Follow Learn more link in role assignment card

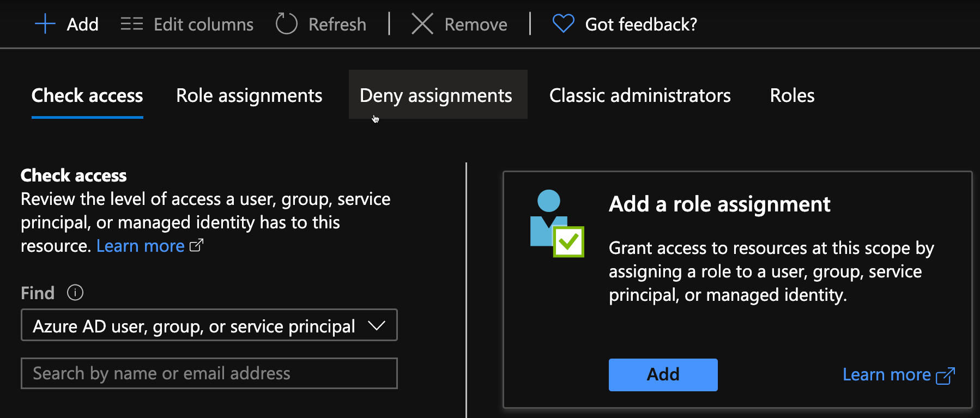tap(886, 375)
